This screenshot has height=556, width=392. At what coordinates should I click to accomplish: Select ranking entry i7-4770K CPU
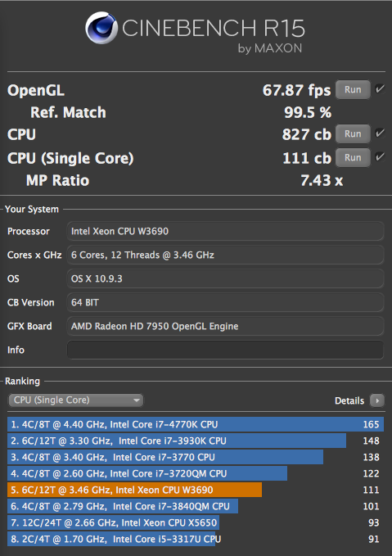[196, 424]
